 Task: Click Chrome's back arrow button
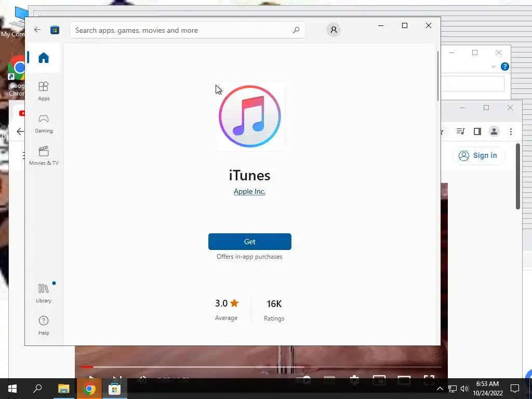pyautogui.click(x=20, y=131)
